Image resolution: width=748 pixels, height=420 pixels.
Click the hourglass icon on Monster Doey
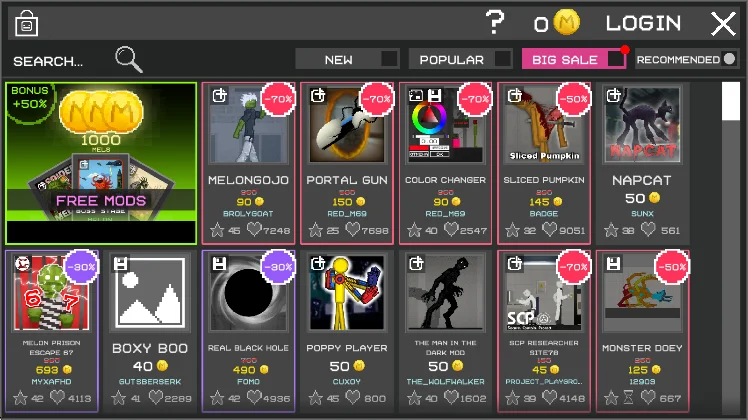pos(628,397)
